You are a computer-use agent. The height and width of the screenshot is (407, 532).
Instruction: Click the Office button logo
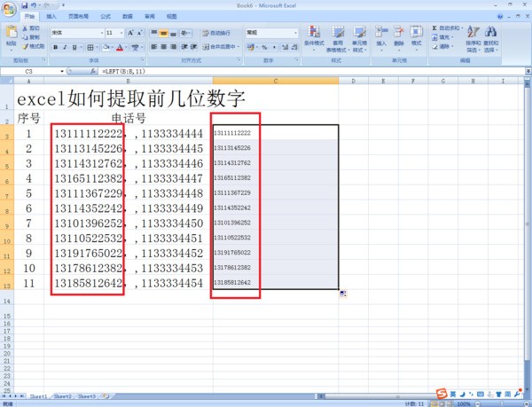click(x=9, y=8)
